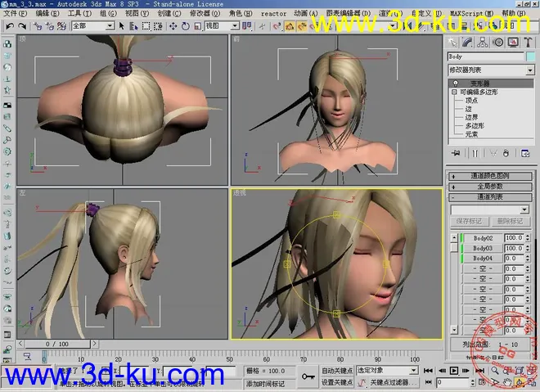Expand the 通道颜色图例 rollout
Image resolution: width=540 pixels, height=392 pixels.
[x=489, y=175]
